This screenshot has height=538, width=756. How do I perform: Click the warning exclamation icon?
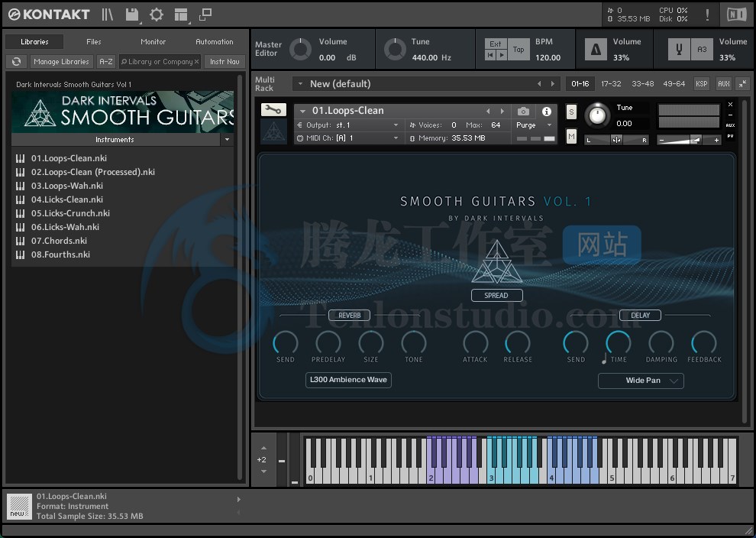[707, 15]
